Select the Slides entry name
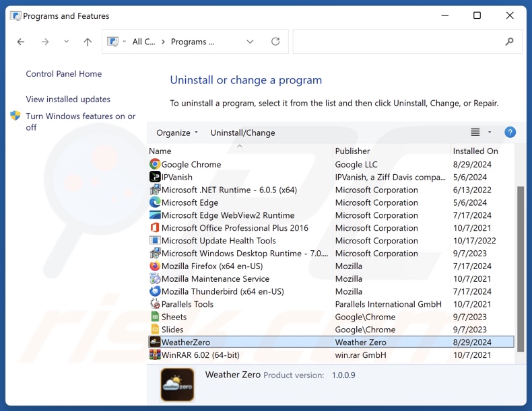Viewport: 532px width, 411px height. pos(172,330)
